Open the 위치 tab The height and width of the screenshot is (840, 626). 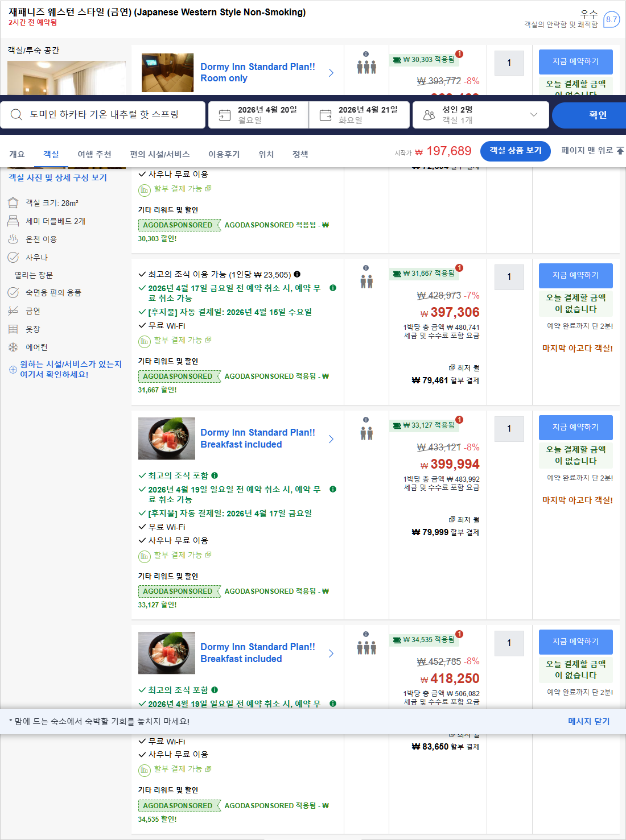click(265, 154)
